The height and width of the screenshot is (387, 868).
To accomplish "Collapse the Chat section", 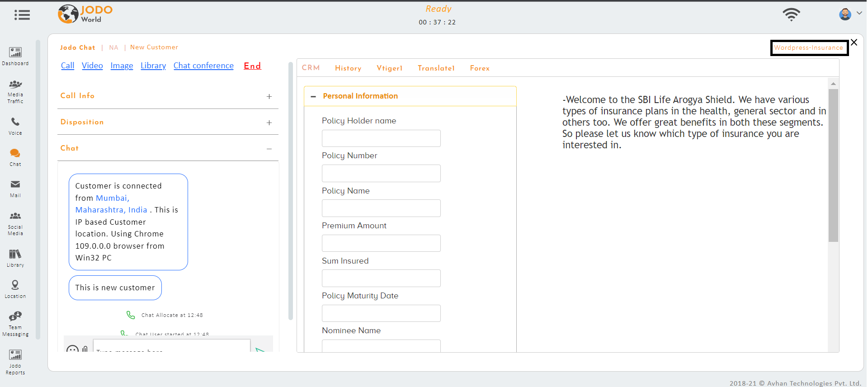I will pyautogui.click(x=269, y=149).
